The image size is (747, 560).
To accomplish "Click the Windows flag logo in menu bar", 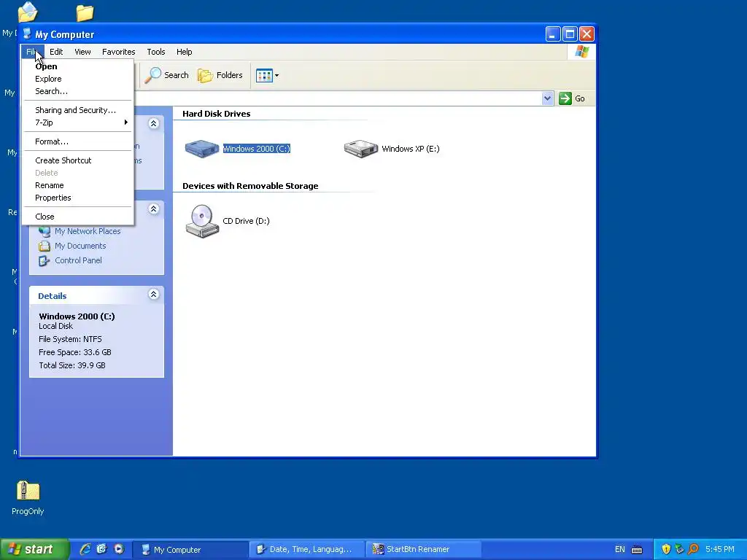I will pos(581,52).
